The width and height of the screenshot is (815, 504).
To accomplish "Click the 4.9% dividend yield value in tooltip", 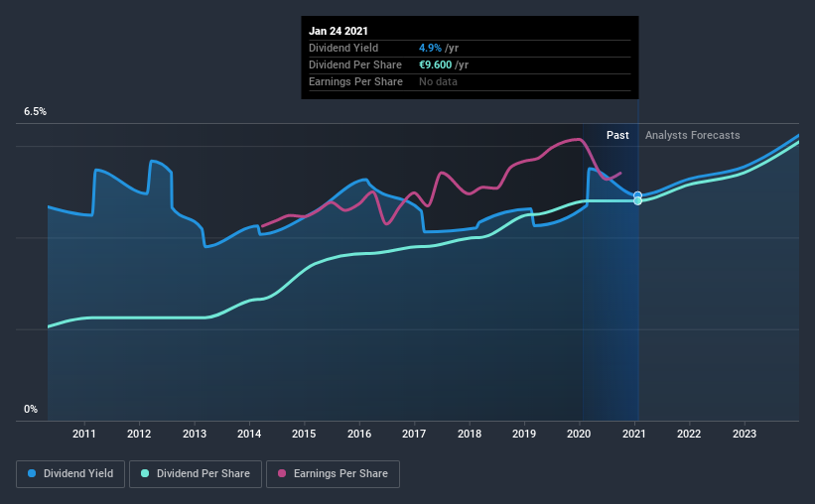I will [431, 48].
